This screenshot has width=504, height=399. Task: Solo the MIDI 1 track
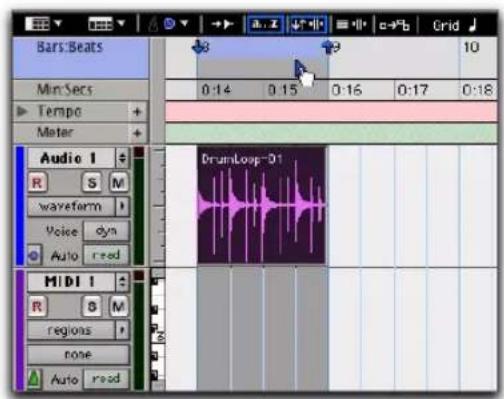coord(92,306)
